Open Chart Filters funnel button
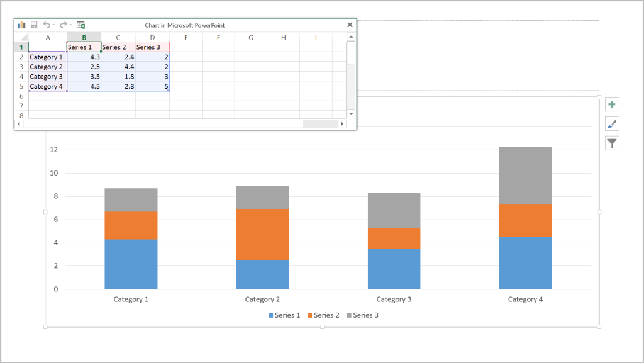Image resolution: width=644 pixels, height=363 pixels. pos(611,143)
